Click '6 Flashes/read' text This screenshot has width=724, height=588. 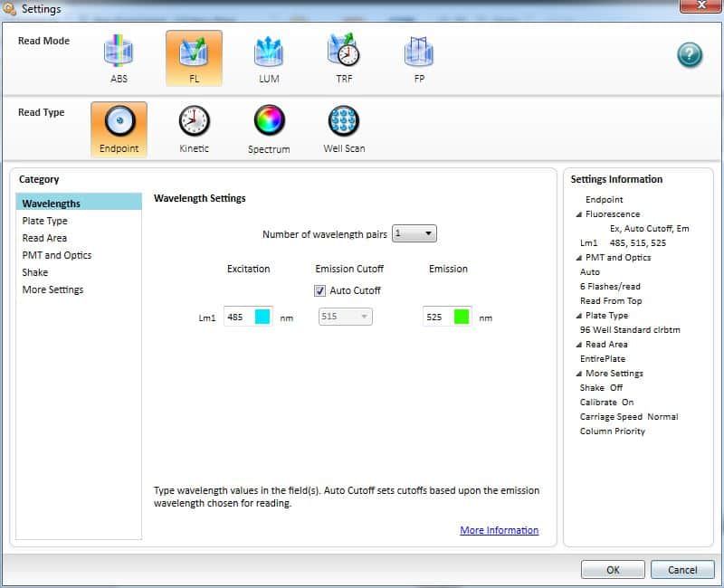pyautogui.click(x=610, y=286)
